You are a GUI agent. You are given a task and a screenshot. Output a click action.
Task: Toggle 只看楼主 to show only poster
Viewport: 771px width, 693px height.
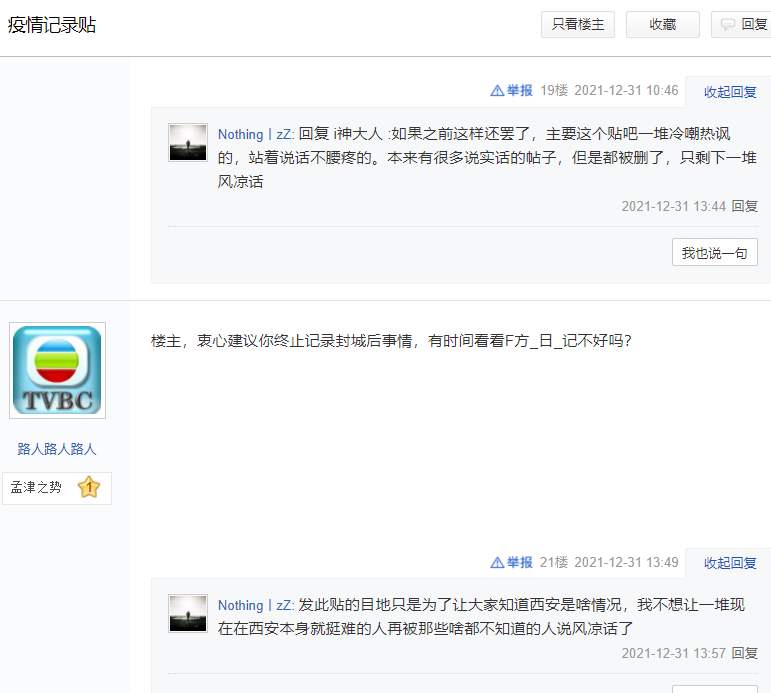(578, 25)
